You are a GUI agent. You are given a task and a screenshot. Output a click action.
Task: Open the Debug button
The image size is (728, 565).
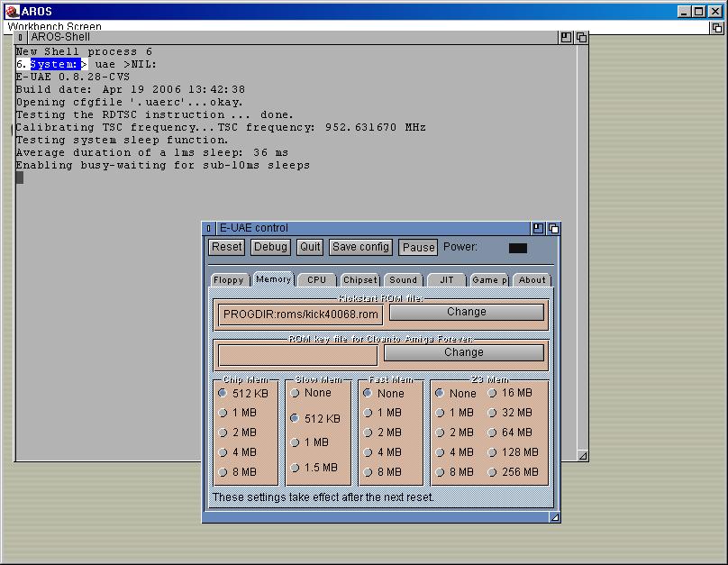tap(270, 247)
